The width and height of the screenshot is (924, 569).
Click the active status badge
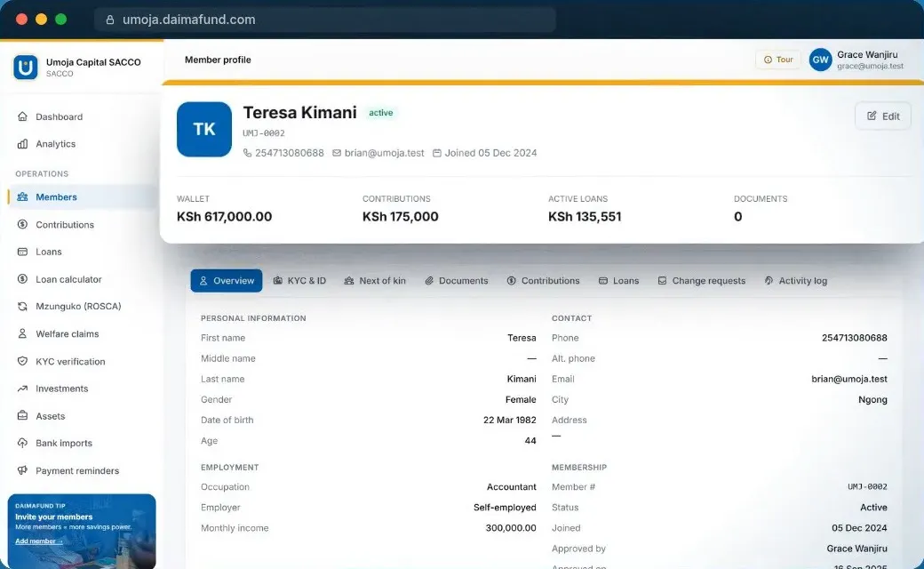coord(380,113)
